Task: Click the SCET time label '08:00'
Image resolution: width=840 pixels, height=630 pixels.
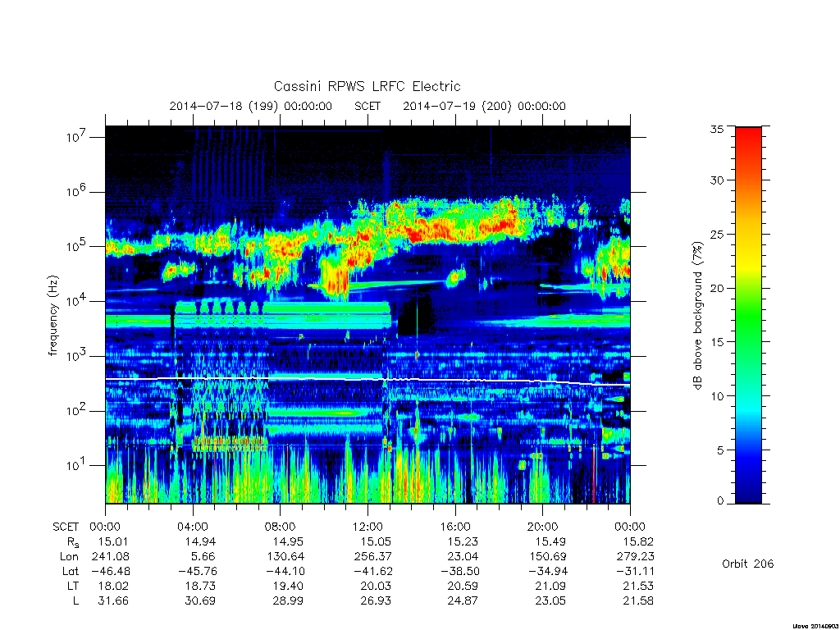Action: pos(281,527)
